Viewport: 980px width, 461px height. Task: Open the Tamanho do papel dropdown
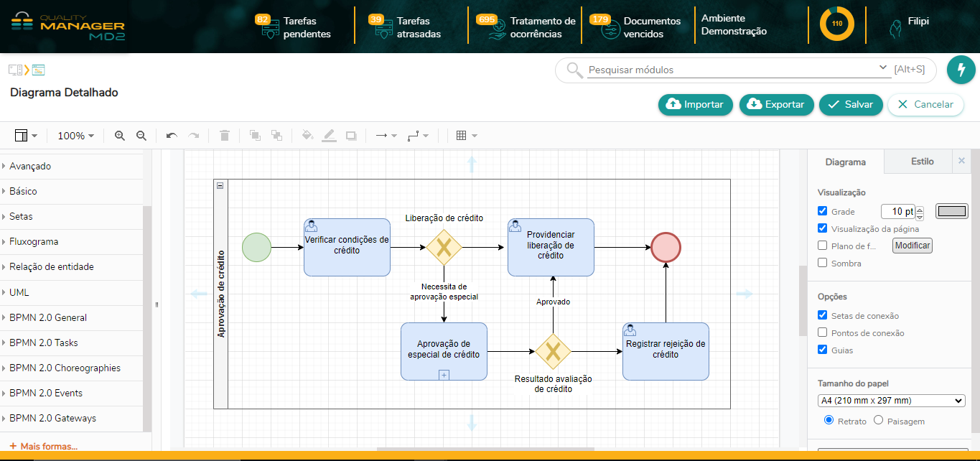890,400
